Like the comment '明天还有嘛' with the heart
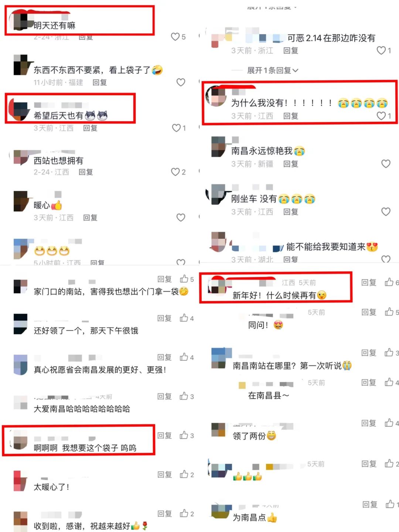This screenshot has width=399, height=532. [175, 37]
